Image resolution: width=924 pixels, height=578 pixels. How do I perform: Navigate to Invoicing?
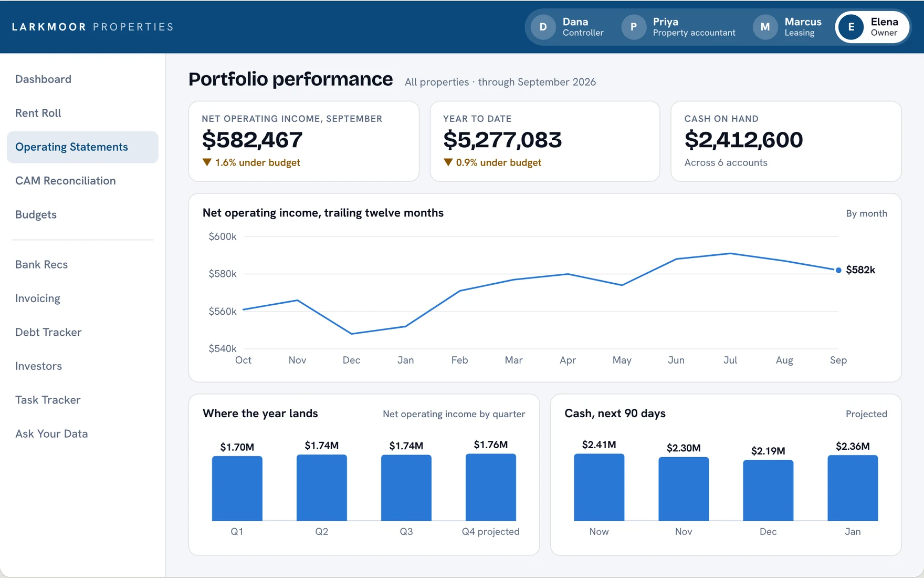(82, 298)
